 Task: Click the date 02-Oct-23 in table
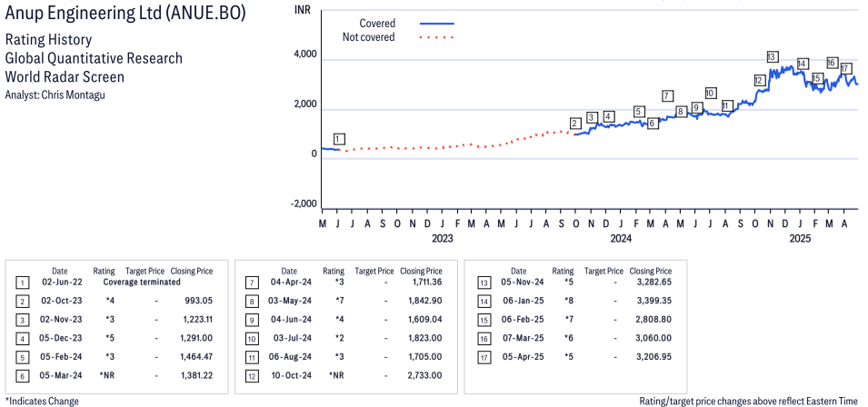[x=62, y=301]
